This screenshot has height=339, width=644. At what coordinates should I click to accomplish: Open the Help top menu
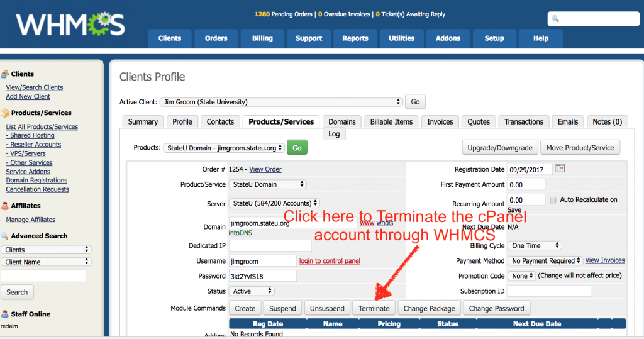click(x=541, y=38)
